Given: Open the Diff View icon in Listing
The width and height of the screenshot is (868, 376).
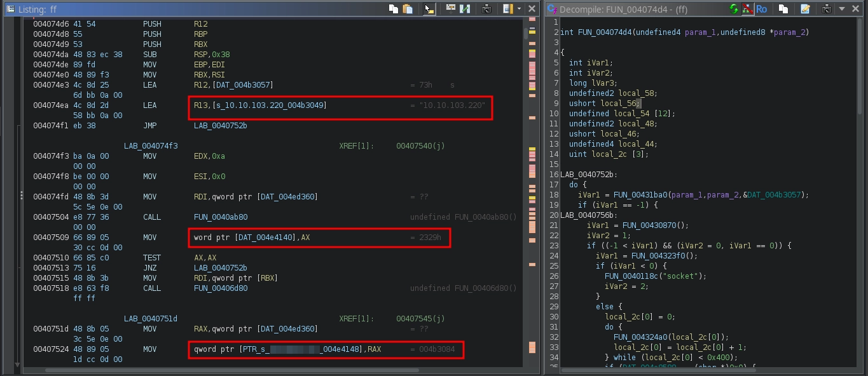Looking at the screenshot, I should (465, 9).
